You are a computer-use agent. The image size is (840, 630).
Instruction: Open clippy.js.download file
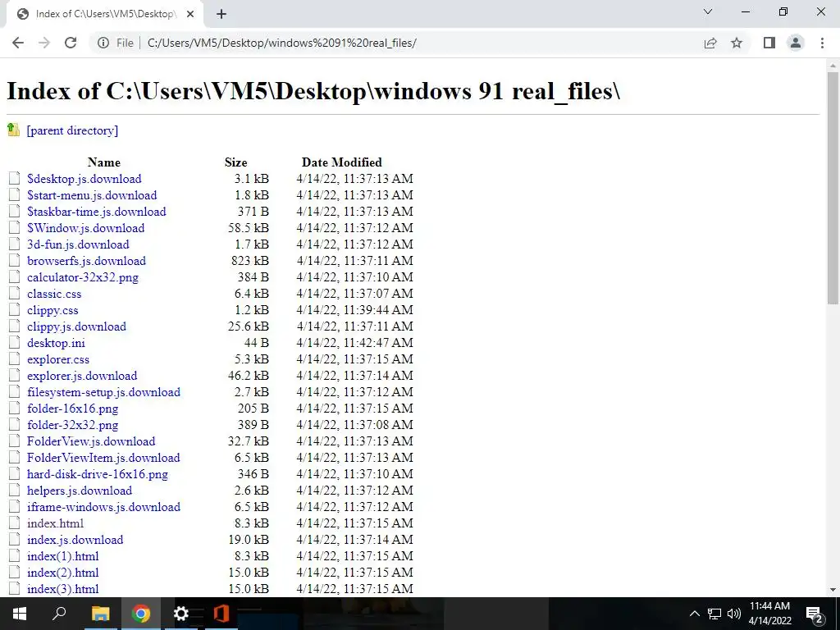[76, 326]
